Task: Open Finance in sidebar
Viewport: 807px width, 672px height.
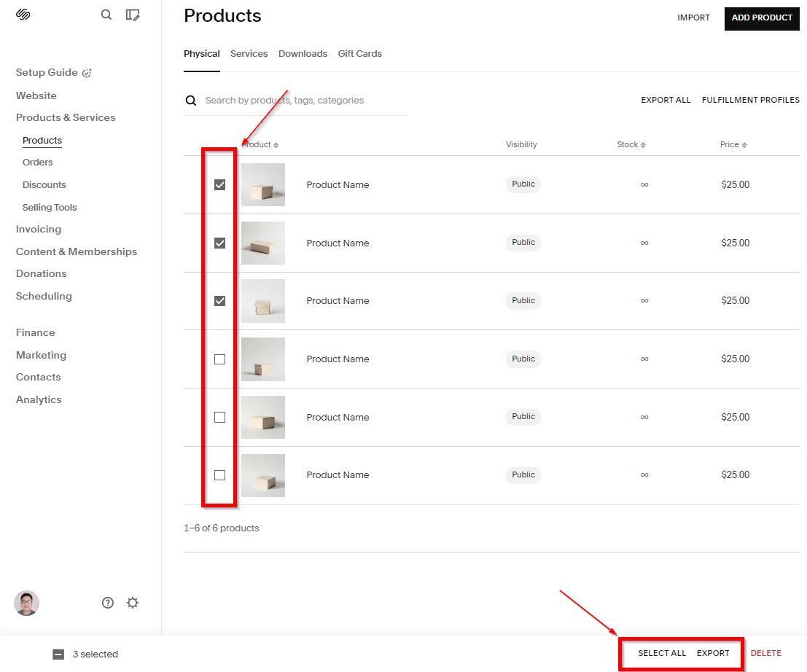Action: pyautogui.click(x=36, y=333)
